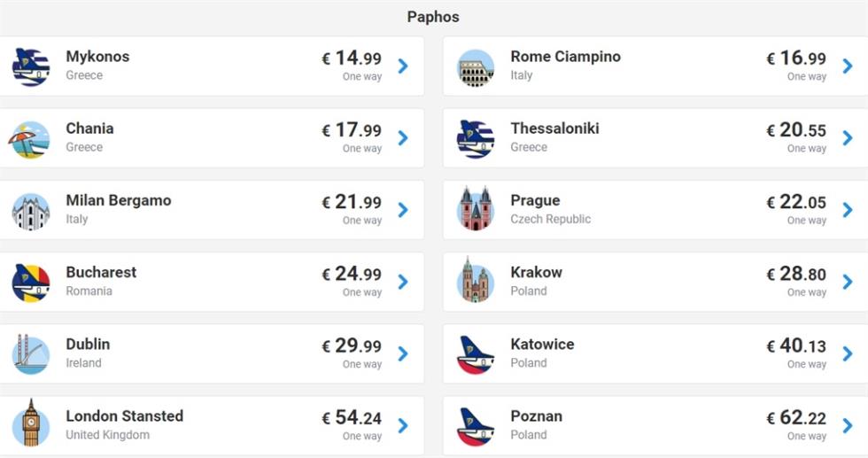Open Poznan flight details via chevron

click(848, 426)
